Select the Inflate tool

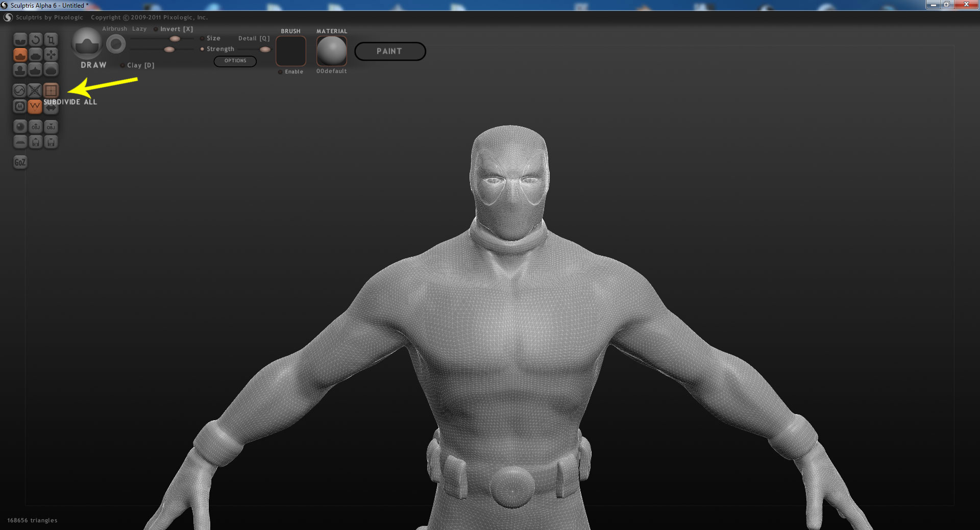pos(20,69)
